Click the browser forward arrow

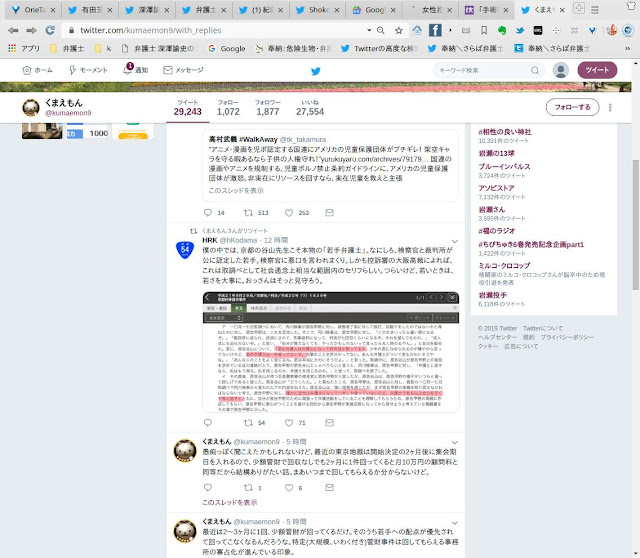[x=31, y=30]
